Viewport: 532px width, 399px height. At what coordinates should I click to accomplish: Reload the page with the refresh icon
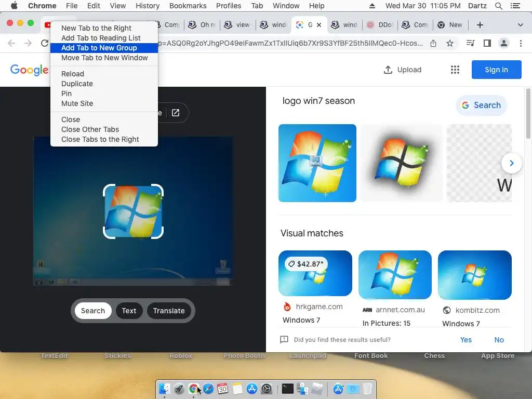[45, 43]
